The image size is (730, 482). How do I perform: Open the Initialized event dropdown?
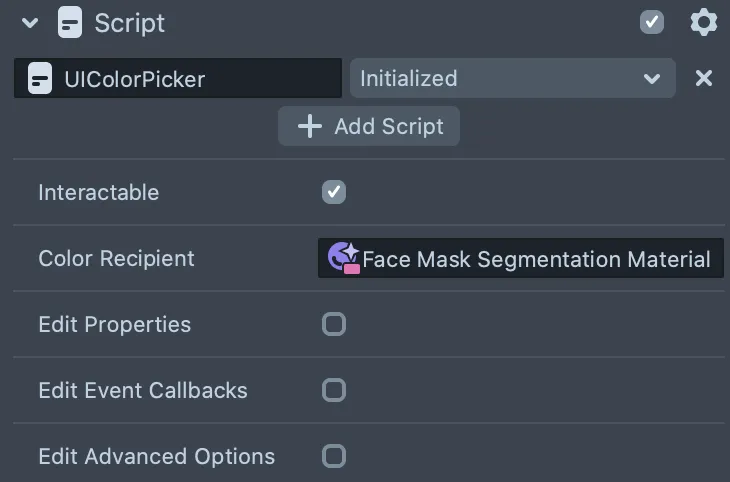[513, 78]
